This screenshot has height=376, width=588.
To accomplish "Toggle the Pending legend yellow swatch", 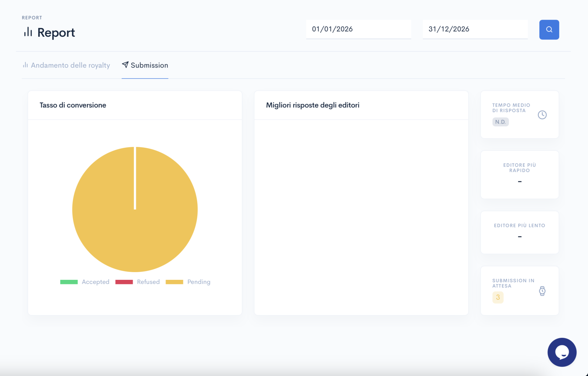I will pos(174,282).
